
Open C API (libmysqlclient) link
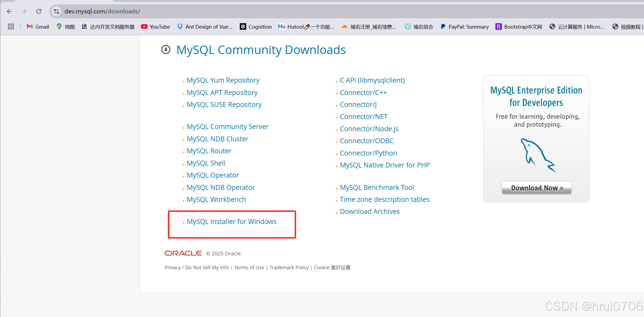click(372, 80)
